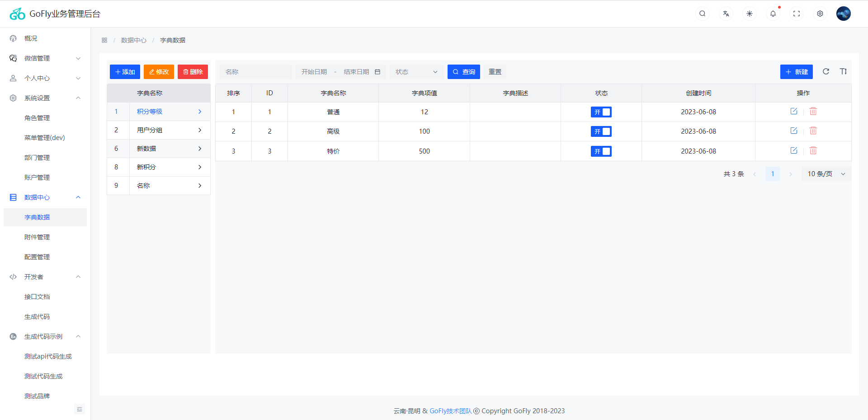Toggle status switch for 高级 row

601,131
